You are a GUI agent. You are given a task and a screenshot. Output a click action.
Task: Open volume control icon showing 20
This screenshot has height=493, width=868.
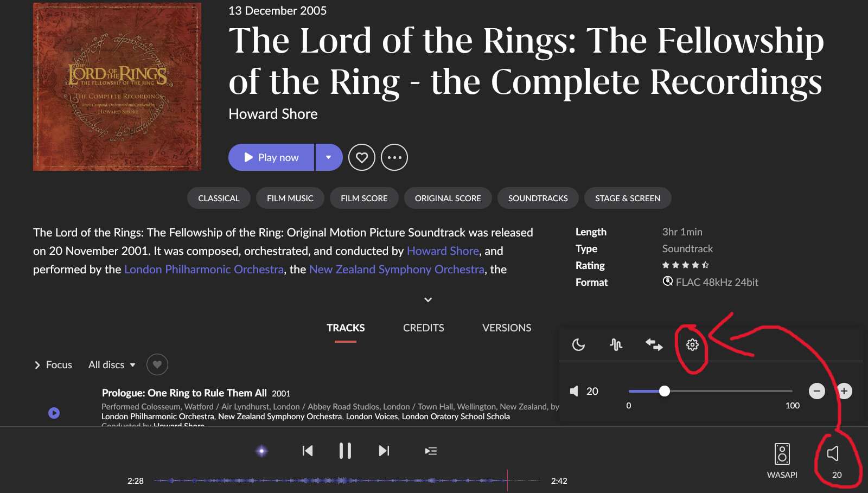point(833,453)
